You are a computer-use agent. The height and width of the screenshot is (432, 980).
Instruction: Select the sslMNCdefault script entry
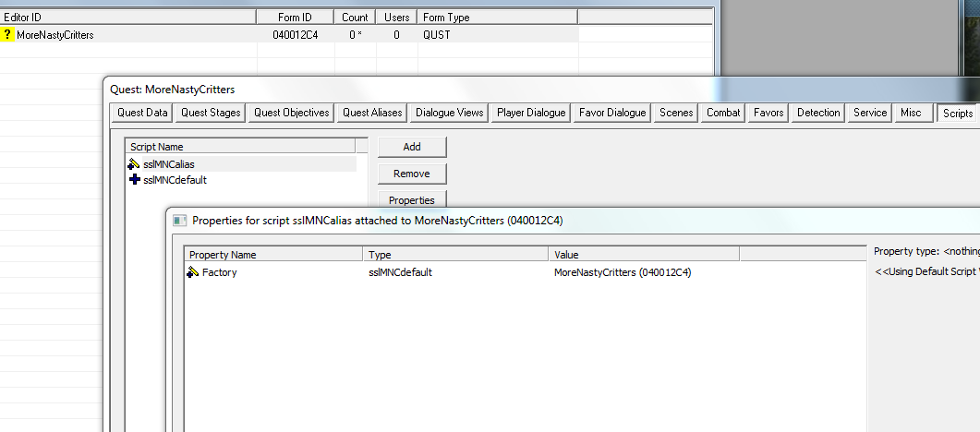coord(175,180)
